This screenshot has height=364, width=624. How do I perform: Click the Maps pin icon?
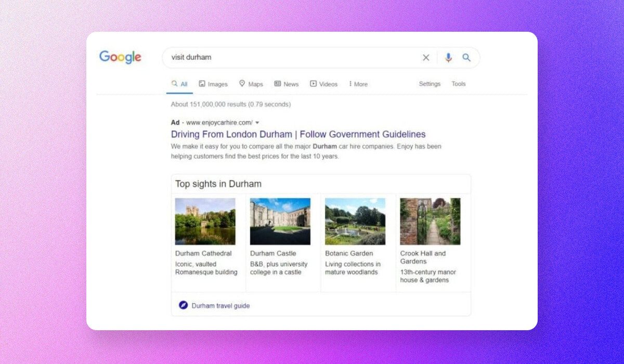[242, 83]
